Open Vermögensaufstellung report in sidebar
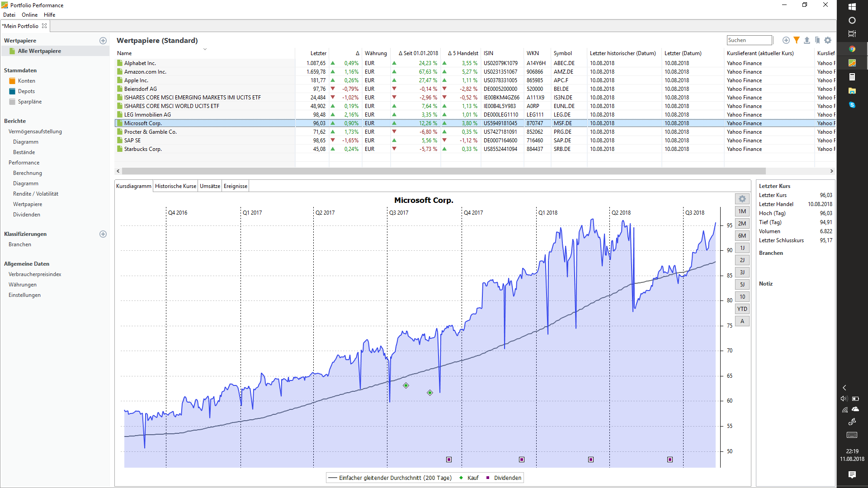868x488 pixels. [35, 131]
